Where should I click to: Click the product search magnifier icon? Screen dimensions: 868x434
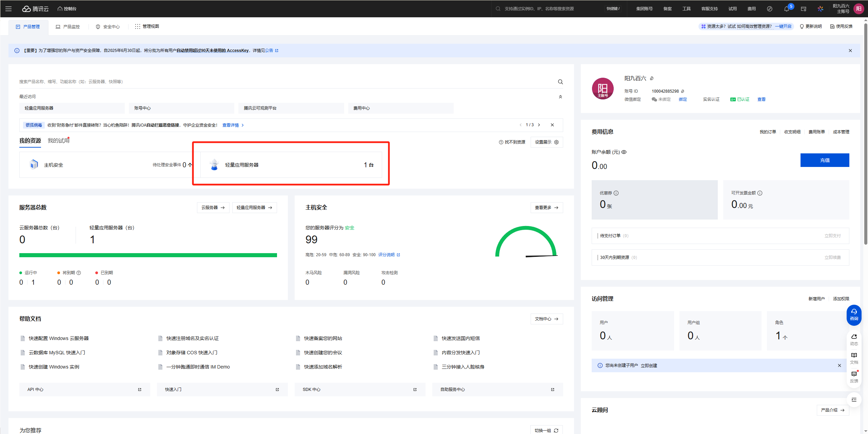click(x=560, y=82)
